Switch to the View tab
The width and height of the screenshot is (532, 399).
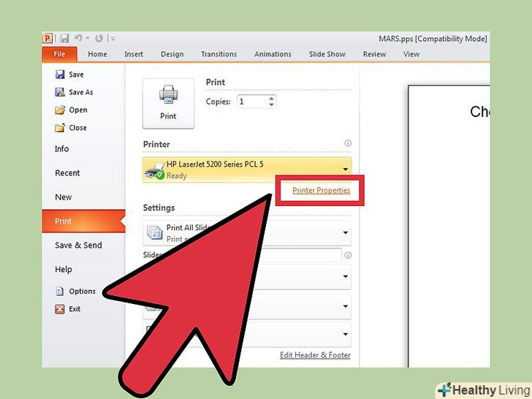coord(411,54)
